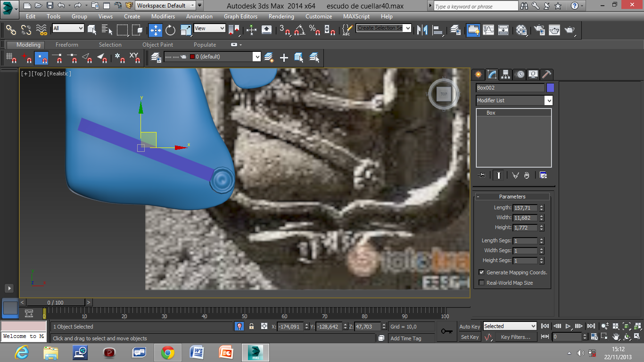Open the Workspace: Default dropdown

[166, 6]
